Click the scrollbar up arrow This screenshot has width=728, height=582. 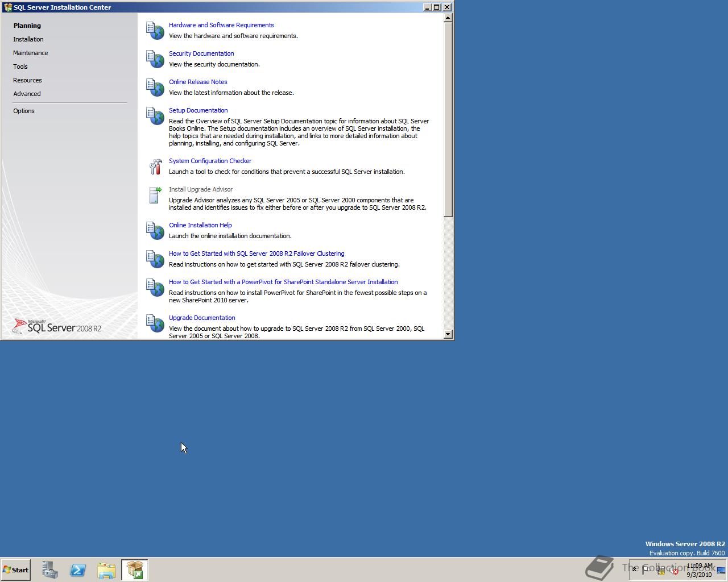coord(448,18)
